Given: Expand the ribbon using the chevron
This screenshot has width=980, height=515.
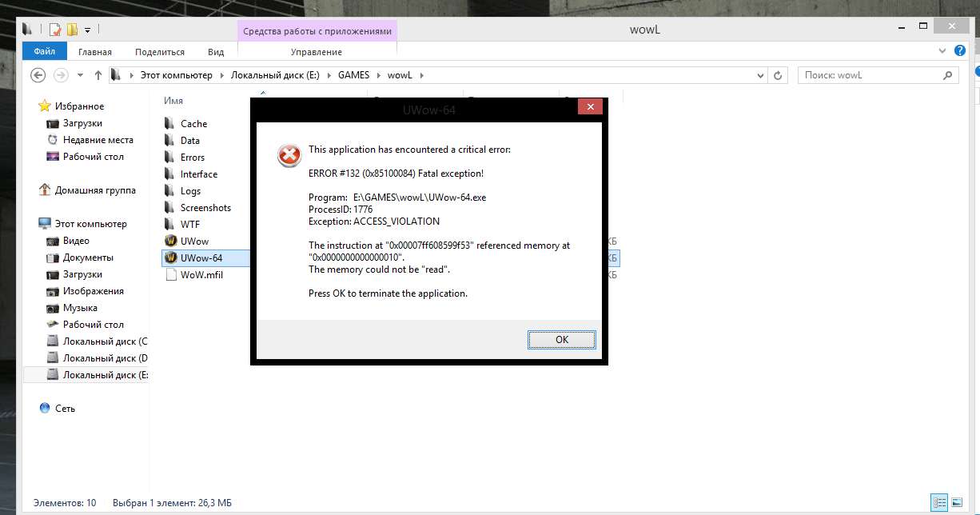Looking at the screenshot, I should (942, 51).
